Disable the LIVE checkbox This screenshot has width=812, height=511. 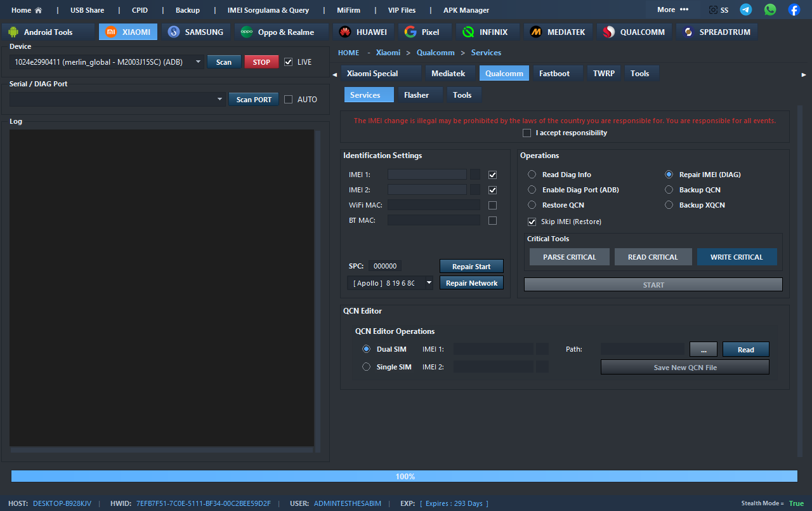[289, 62]
